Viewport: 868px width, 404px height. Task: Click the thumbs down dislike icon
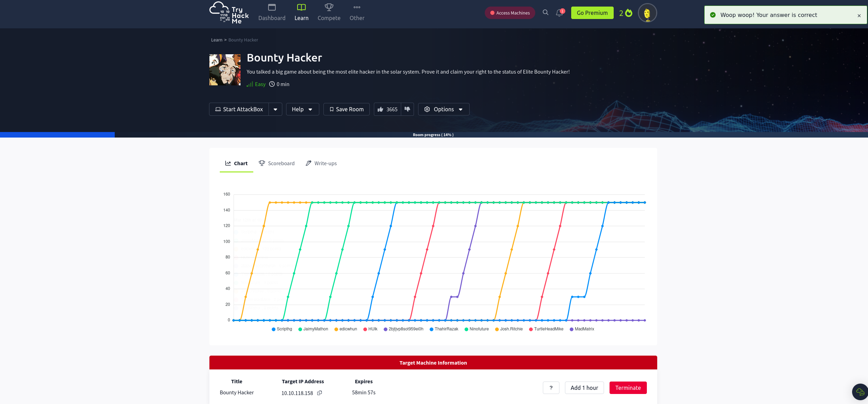coord(407,109)
